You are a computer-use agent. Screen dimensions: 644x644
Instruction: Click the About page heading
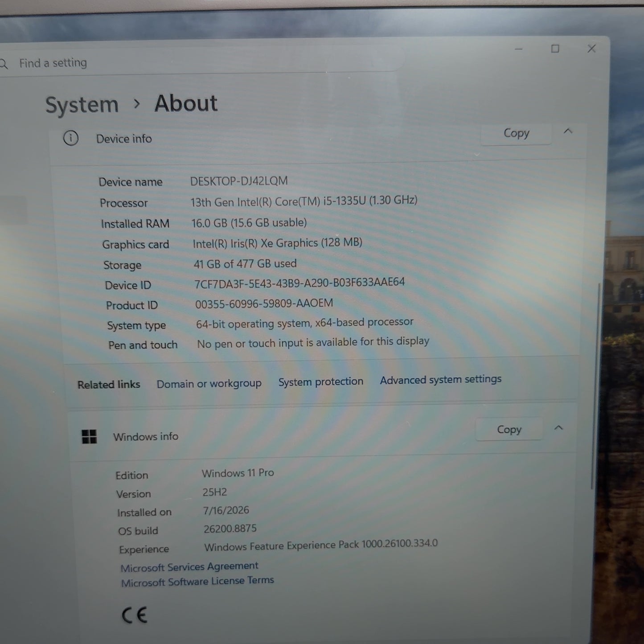coord(186,104)
